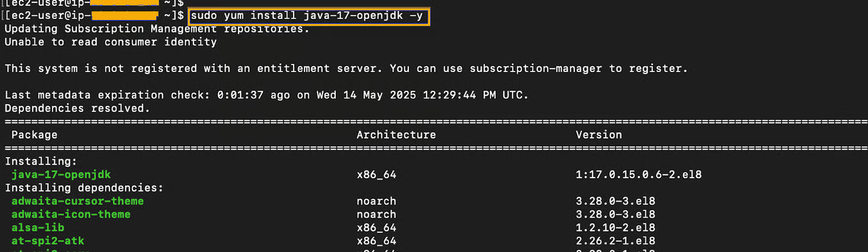
Task: Click the "Installing dependencies:" line
Action: tap(84, 187)
